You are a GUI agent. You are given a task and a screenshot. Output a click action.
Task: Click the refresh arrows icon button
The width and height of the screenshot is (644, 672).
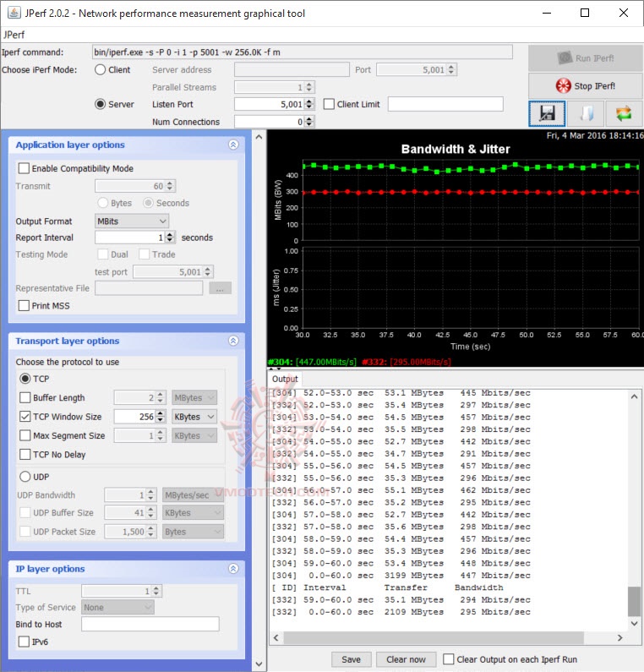(x=624, y=113)
